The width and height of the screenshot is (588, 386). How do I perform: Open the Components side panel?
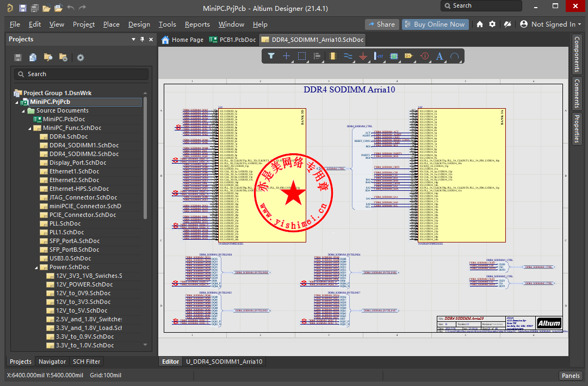coord(577,54)
